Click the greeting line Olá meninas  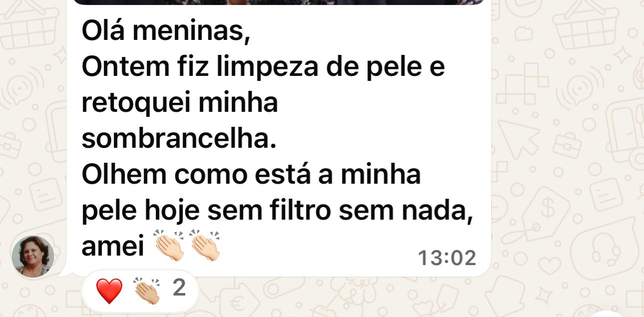(166, 32)
